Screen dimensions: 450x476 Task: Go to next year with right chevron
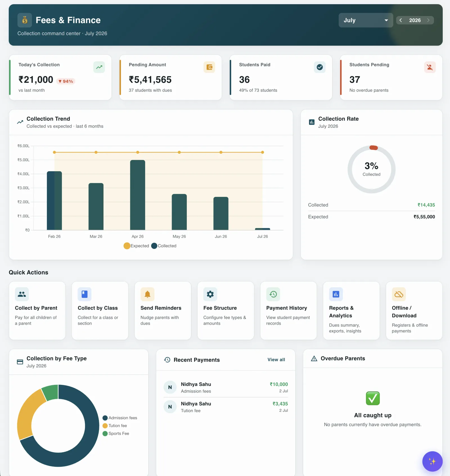(428, 20)
